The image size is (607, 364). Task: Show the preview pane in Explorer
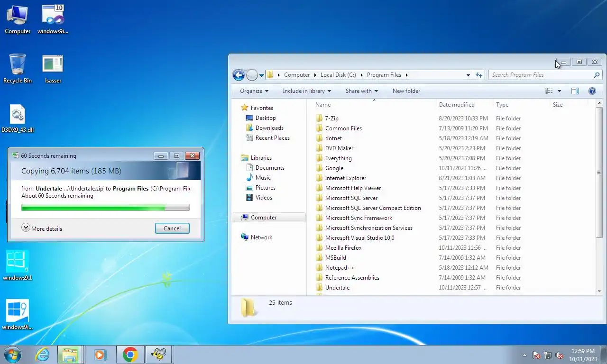(x=575, y=91)
